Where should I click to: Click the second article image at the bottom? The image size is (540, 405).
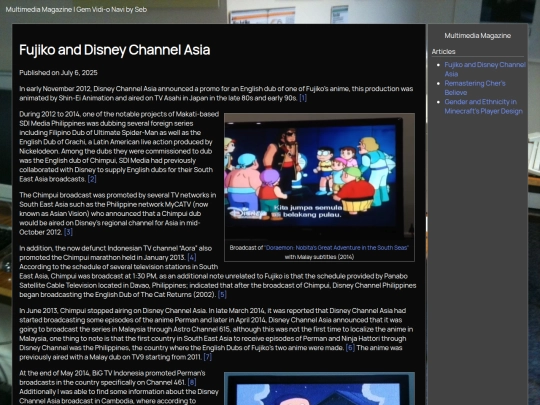click(319, 389)
